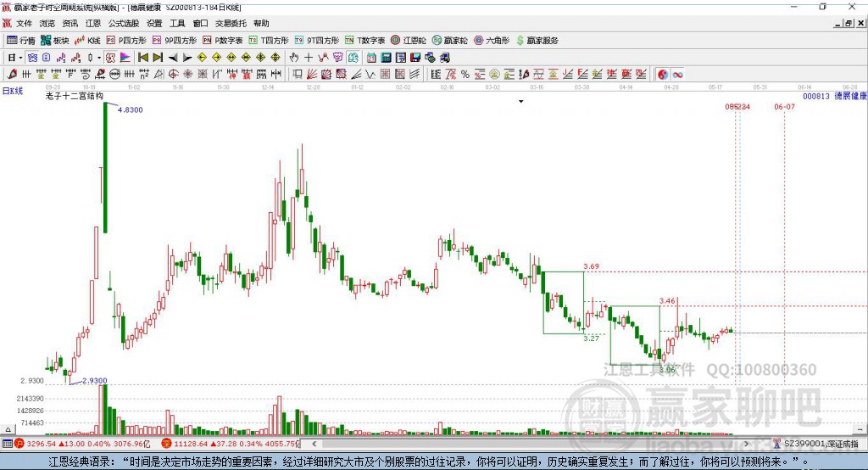Screen dimensions: 868x470
Task: Jump to first bar with skip-start arrow
Action: pos(142,58)
